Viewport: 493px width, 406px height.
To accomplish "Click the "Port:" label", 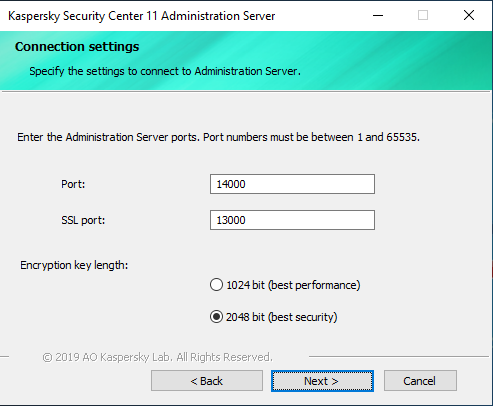I will point(73,184).
